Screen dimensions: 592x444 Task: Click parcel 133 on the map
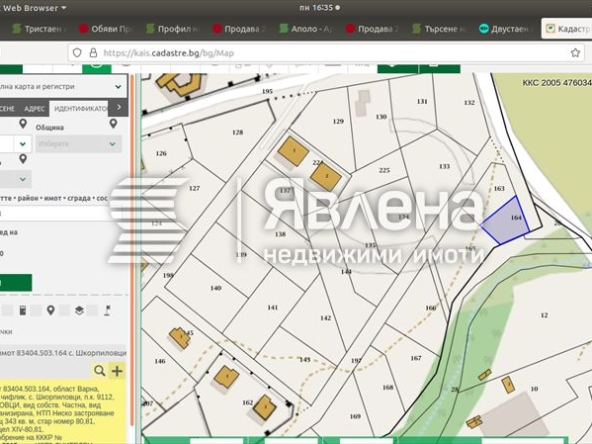pyautogui.click(x=444, y=166)
